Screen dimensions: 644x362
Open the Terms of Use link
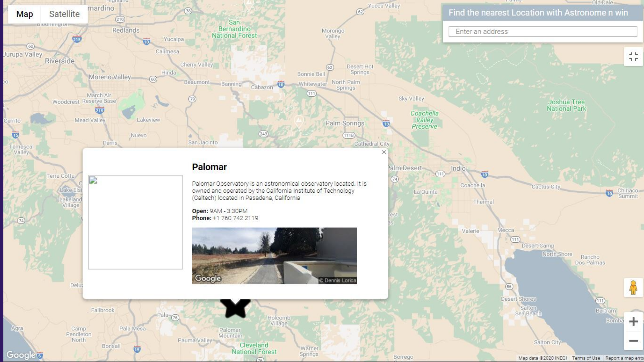click(x=586, y=358)
